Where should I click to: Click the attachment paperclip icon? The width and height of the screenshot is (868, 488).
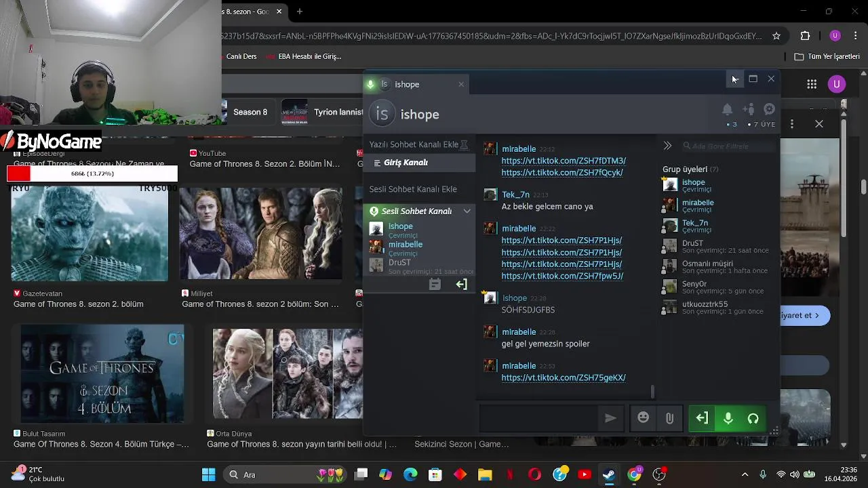669,418
